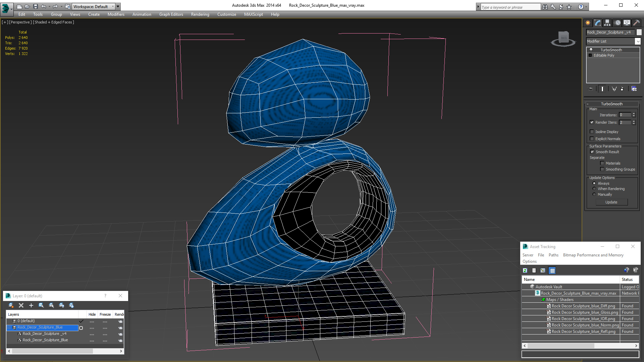Click the Save File toolbar icon
644x362 pixels.
point(36,6)
